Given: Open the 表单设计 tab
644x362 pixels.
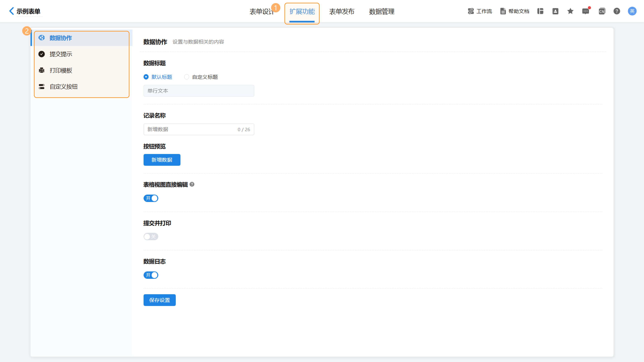Looking at the screenshot, I should pyautogui.click(x=261, y=12).
